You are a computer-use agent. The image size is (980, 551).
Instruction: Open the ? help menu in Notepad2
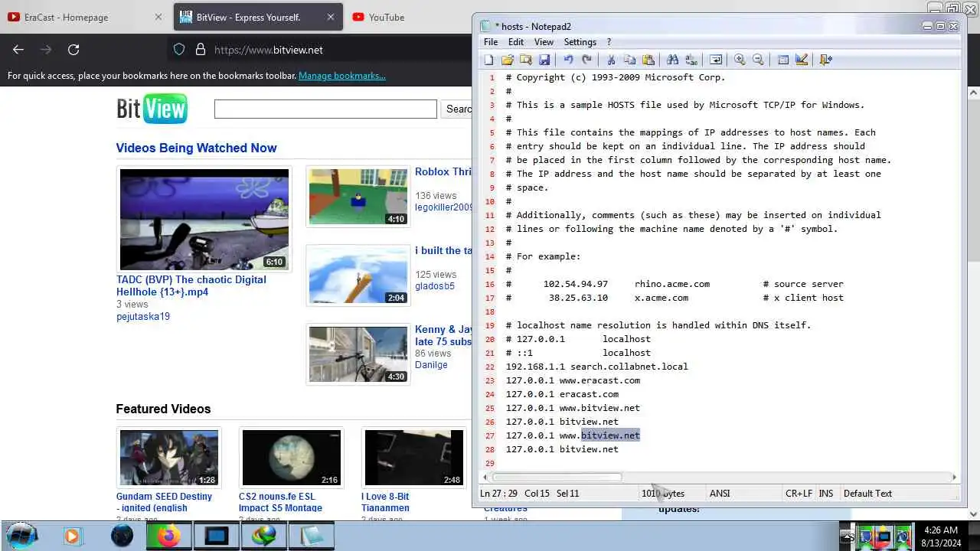tap(609, 42)
